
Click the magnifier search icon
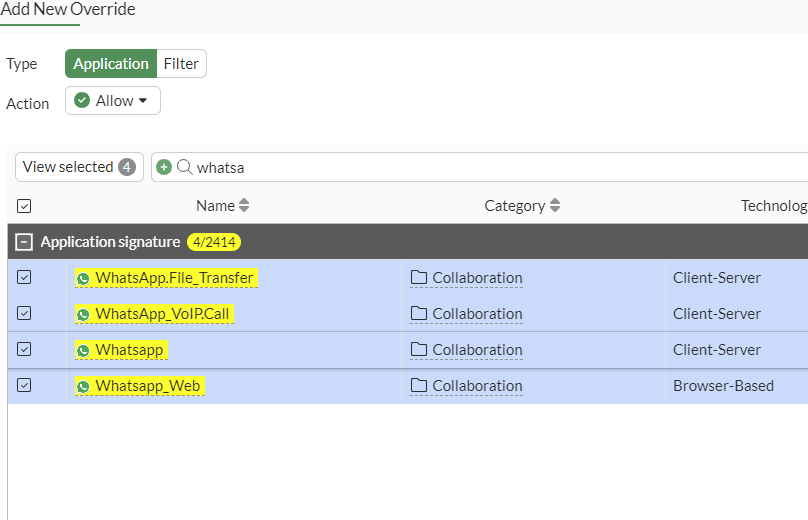pyautogui.click(x=185, y=167)
